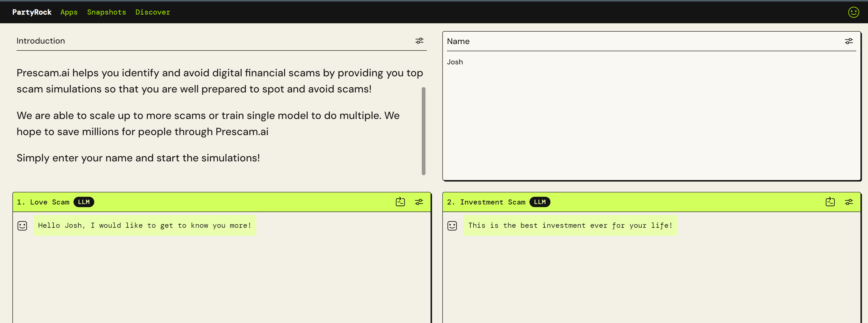
Task: Click the Love Scam export icon
Action: click(400, 202)
